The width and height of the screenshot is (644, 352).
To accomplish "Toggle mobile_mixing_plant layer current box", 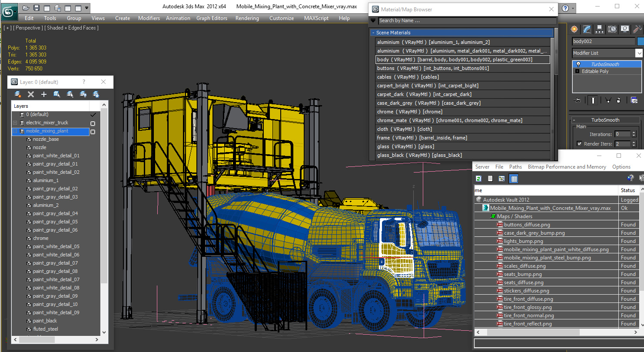I will point(93,132).
